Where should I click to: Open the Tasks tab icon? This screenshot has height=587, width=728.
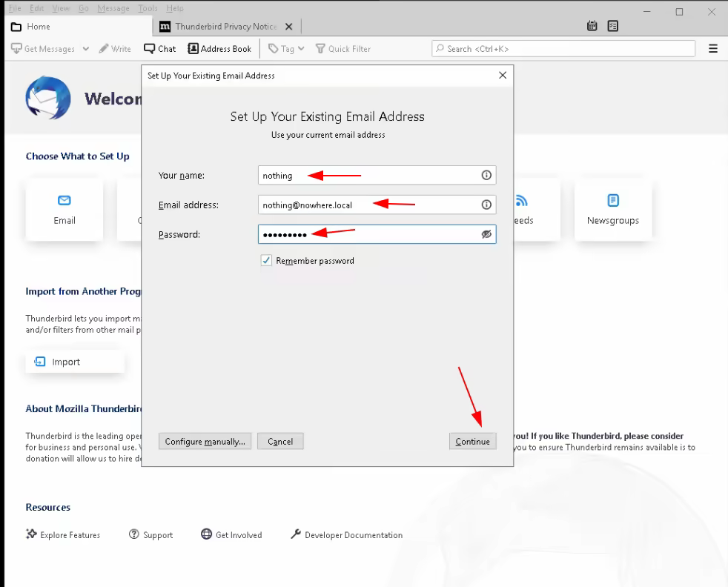coord(613,26)
